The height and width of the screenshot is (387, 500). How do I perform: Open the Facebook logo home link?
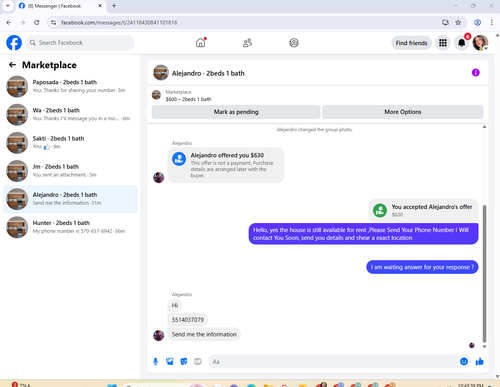[14, 43]
